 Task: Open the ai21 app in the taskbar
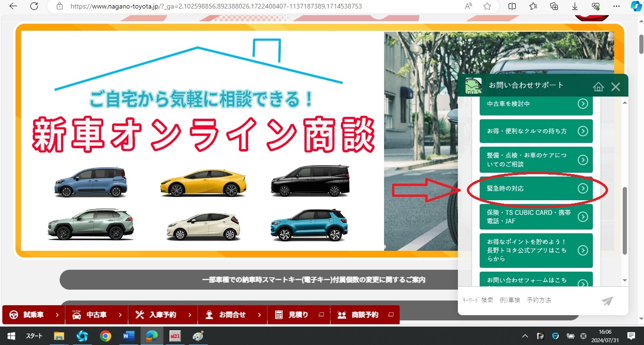(175, 336)
